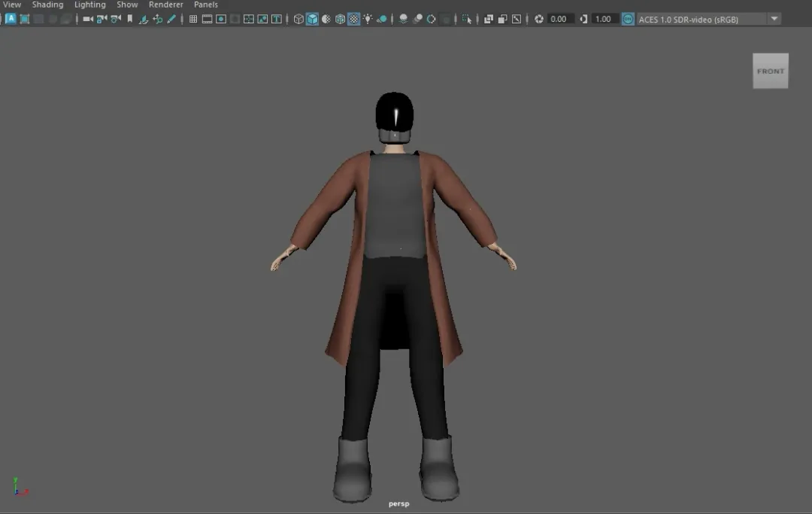This screenshot has height=514, width=812.
Task: Open the Panels menu
Action: tap(205, 5)
